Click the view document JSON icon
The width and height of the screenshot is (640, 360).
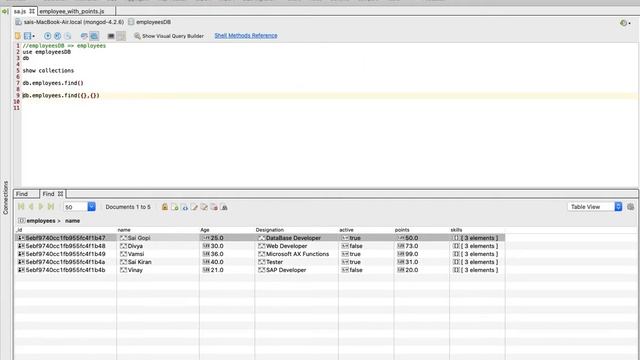click(184, 207)
